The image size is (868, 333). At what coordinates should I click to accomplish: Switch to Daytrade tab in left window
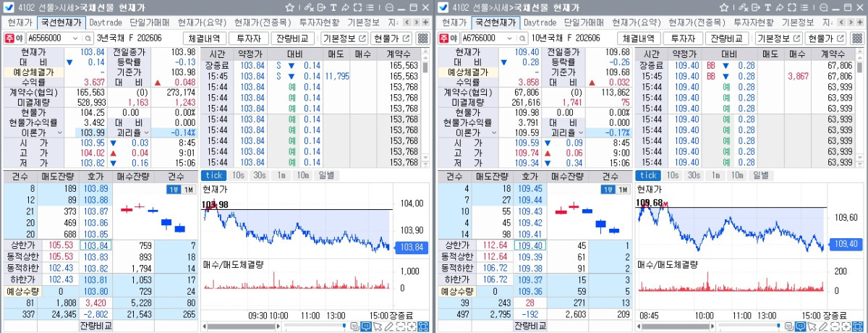click(x=106, y=22)
